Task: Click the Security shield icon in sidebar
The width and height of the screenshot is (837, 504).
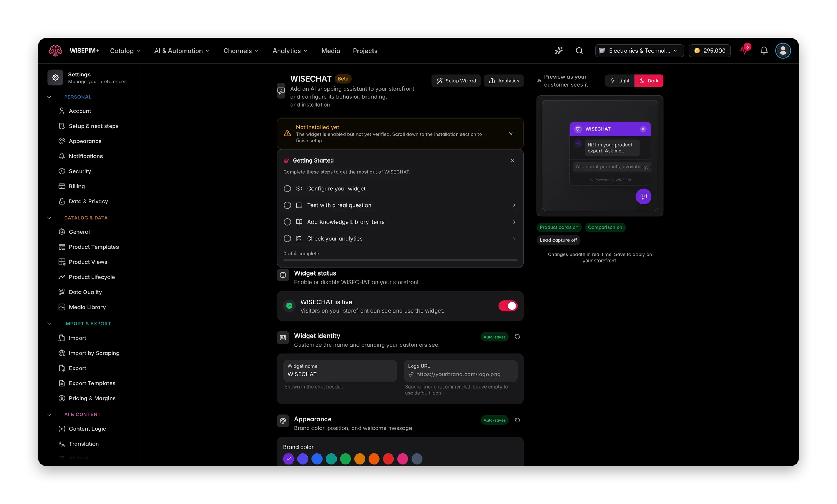Action: 62,171
